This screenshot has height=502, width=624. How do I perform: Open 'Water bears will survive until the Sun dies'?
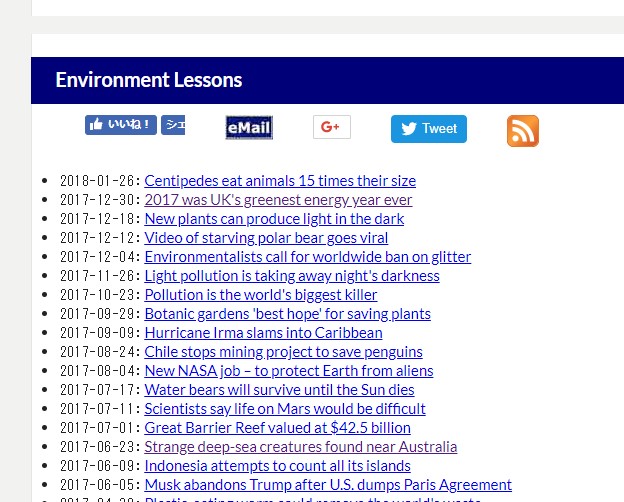click(279, 390)
